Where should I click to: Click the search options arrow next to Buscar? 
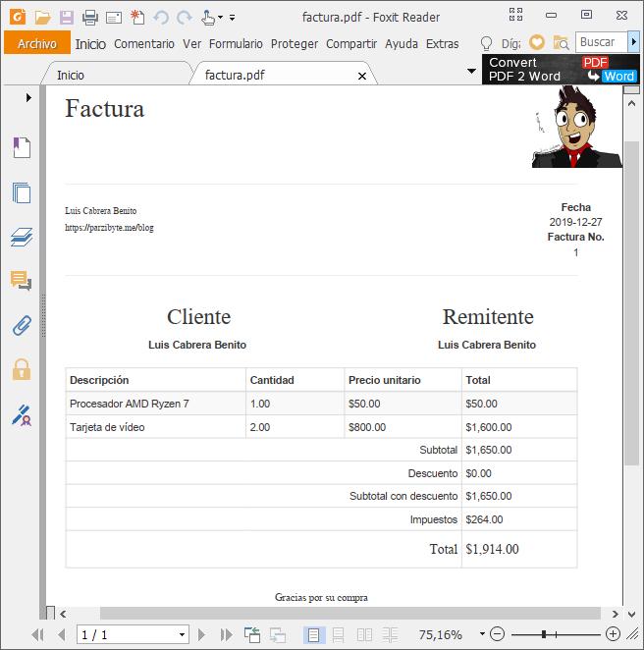[x=633, y=42]
